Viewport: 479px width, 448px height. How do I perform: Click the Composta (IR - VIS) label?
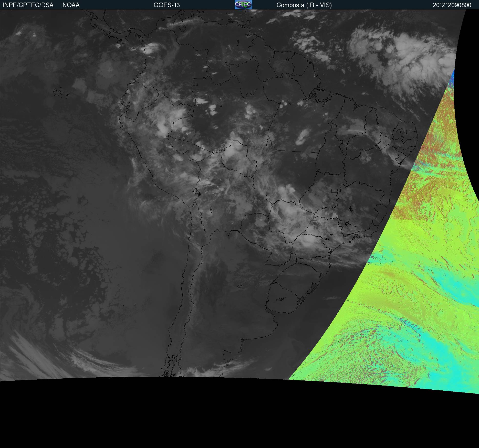click(304, 5)
